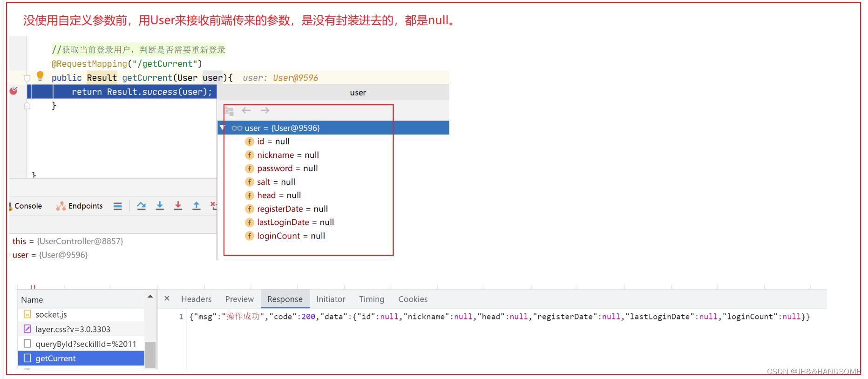Click the field icon next to id
The image size is (868, 379).
[x=250, y=142]
